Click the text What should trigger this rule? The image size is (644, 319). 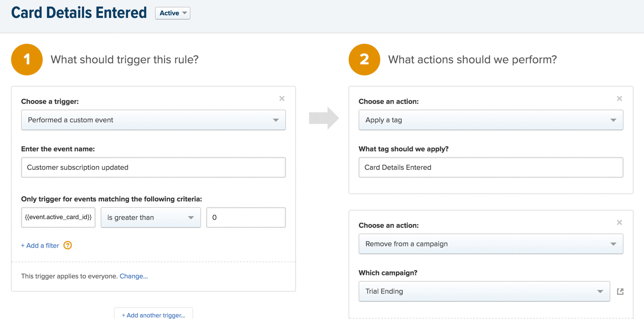point(125,59)
